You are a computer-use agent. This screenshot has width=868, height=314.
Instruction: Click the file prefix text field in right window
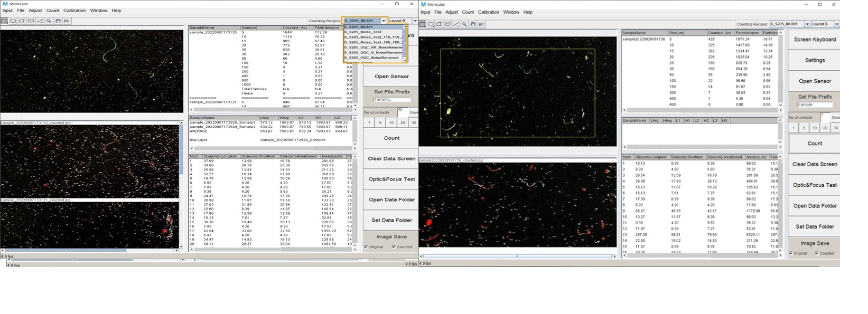[x=815, y=105]
